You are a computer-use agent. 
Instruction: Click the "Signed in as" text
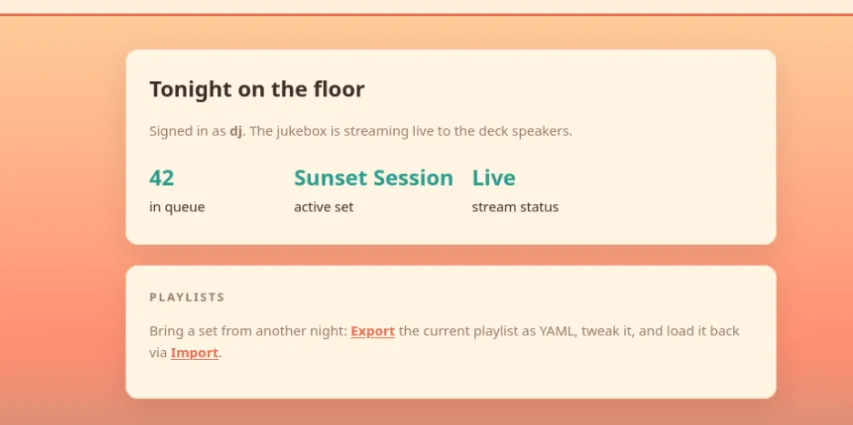[x=188, y=131]
